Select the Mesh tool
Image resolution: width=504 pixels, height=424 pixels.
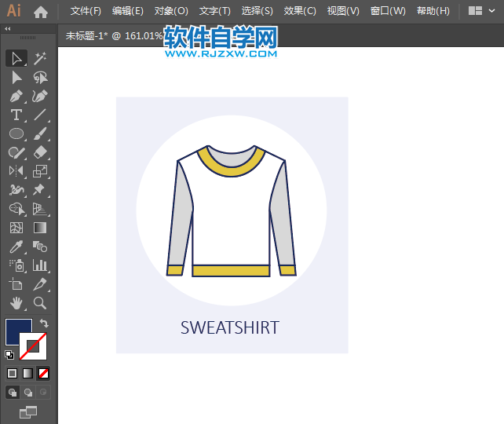coord(16,228)
